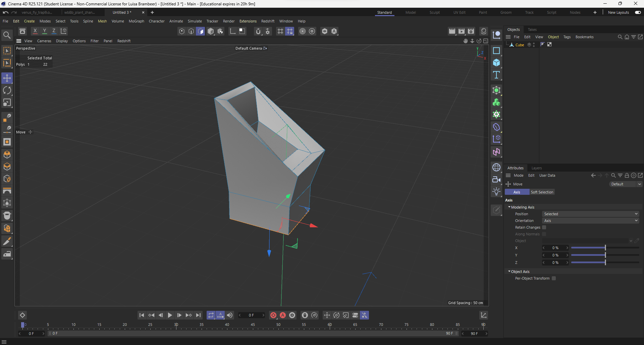Toggle the New Layouts switch
This screenshot has height=345, width=644.
(x=638, y=12)
